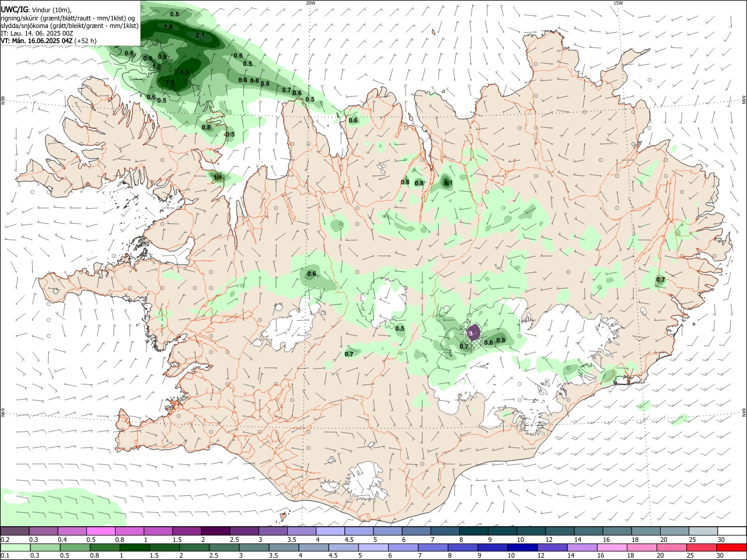Click the '1.0' precipitation value on map

[156, 67]
